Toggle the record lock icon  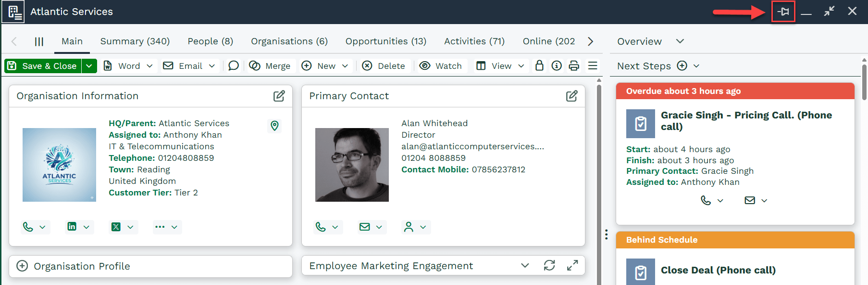(x=539, y=66)
